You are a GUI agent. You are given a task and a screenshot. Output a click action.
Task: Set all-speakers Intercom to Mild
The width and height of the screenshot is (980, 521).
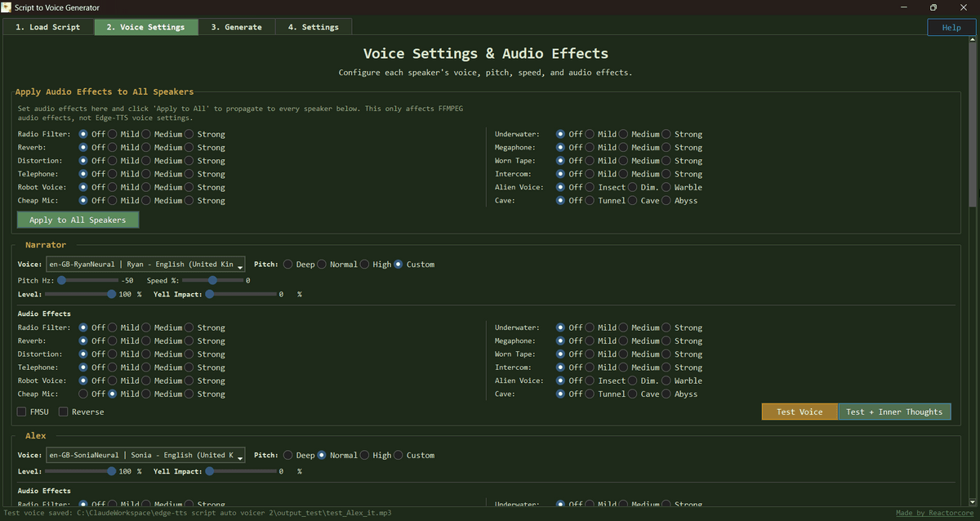[x=600, y=174]
